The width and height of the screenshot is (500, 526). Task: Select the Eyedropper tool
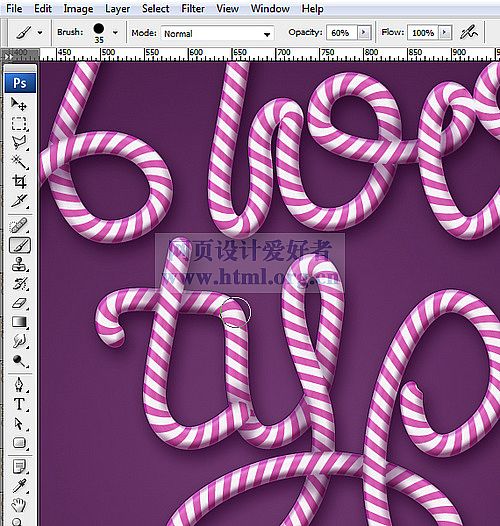click(19, 486)
